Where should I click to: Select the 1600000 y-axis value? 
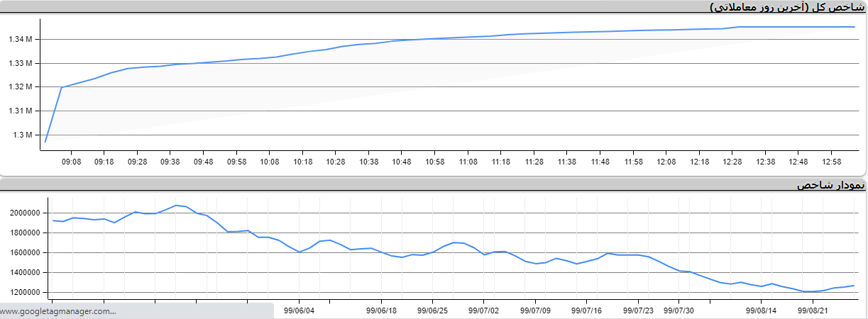coord(26,252)
